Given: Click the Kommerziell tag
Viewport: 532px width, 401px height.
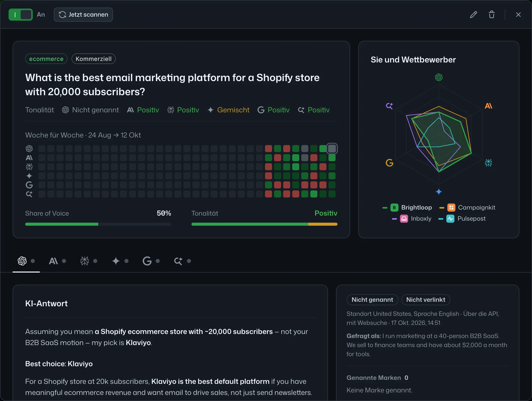Looking at the screenshot, I should (x=94, y=59).
